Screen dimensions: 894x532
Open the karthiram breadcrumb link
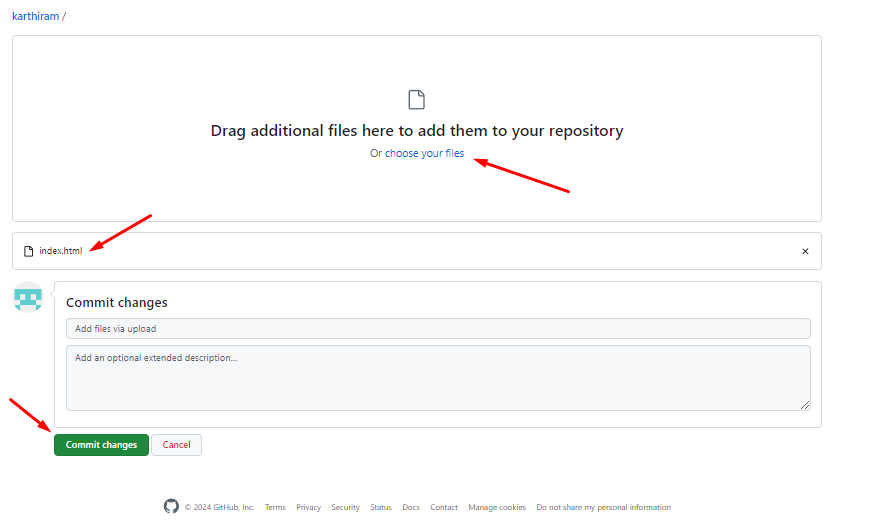point(35,16)
